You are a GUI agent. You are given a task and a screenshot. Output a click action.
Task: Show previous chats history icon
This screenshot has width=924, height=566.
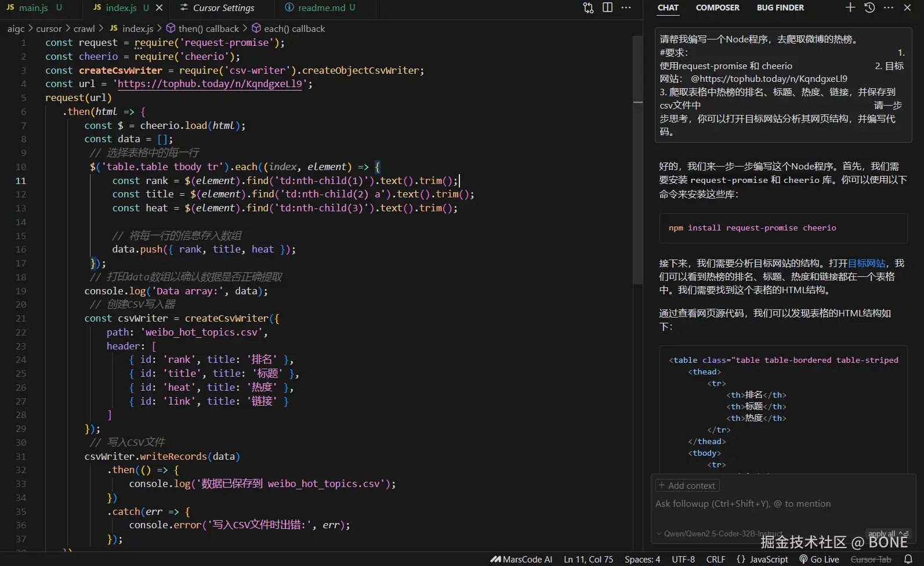pyautogui.click(x=869, y=8)
